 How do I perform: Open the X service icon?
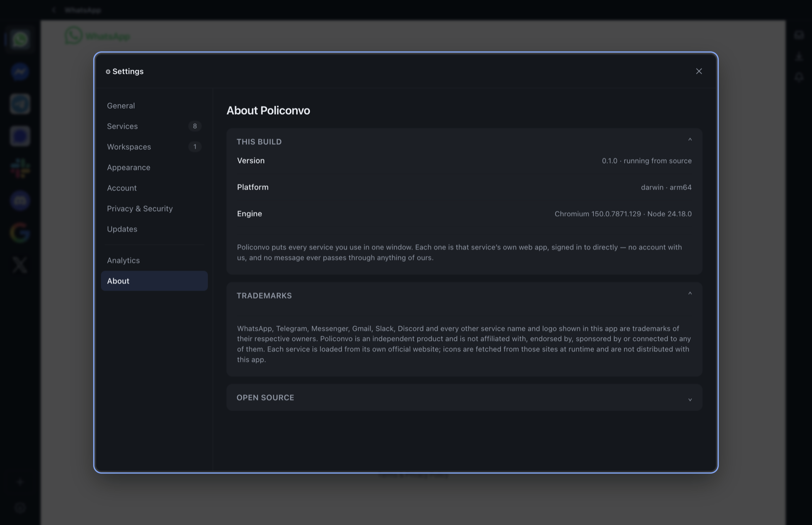(20, 265)
